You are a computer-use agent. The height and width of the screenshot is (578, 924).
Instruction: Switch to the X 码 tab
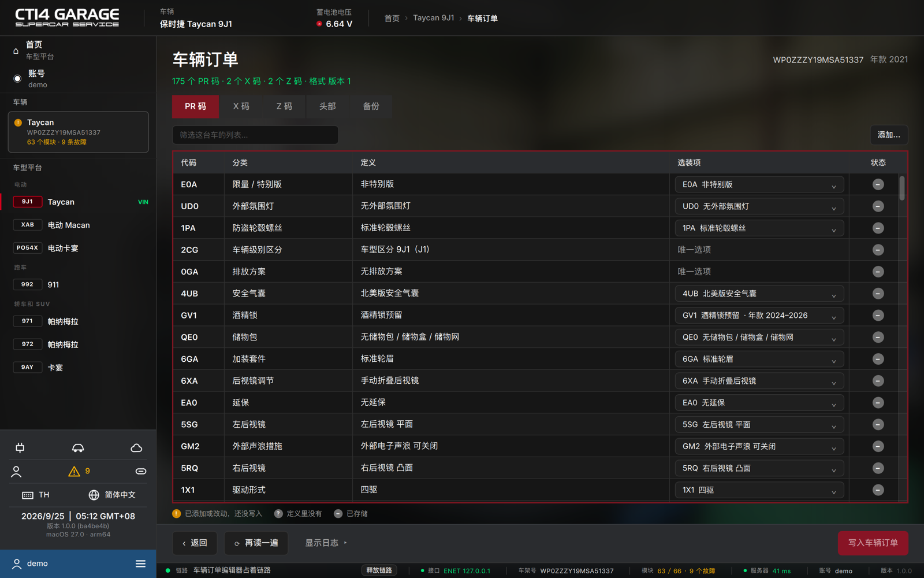[241, 106]
